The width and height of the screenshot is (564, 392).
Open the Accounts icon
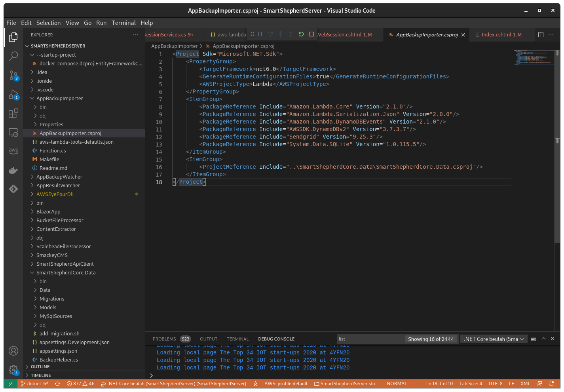pyautogui.click(x=13, y=351)
